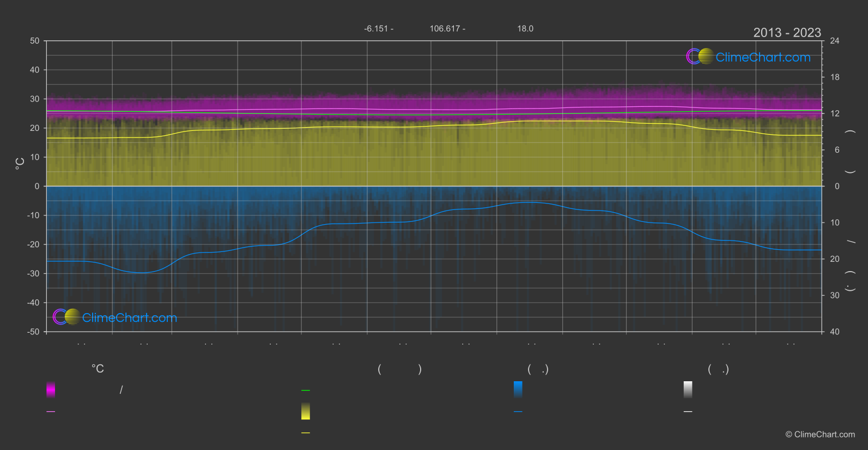Click the 24 tick on right axis

click(x=834, y=41)
